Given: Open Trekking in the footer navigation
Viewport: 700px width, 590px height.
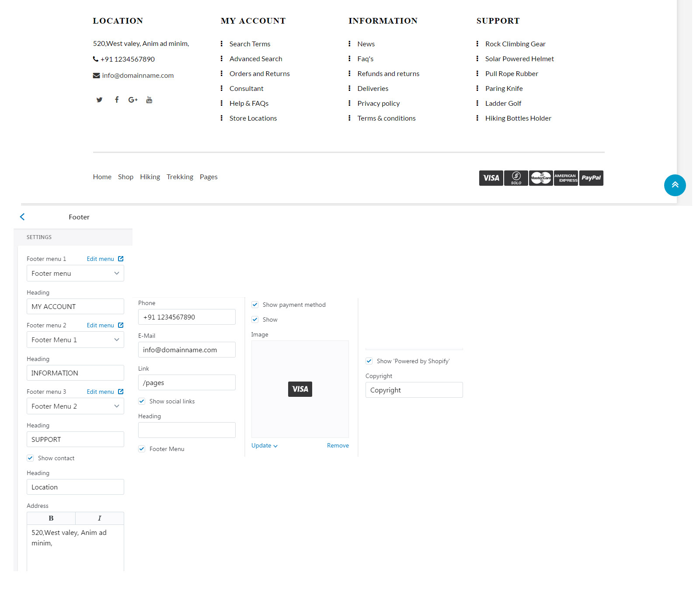Looking at the screenshot, I should (180, 177).
